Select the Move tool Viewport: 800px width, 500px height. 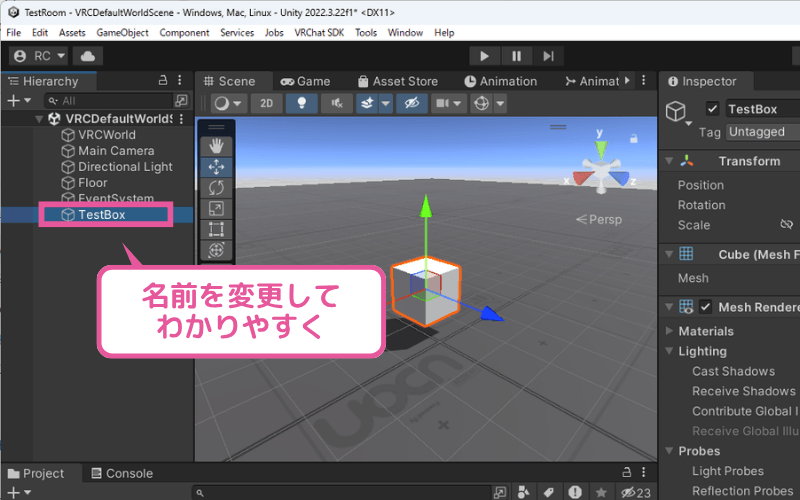(x=216, y=167)
